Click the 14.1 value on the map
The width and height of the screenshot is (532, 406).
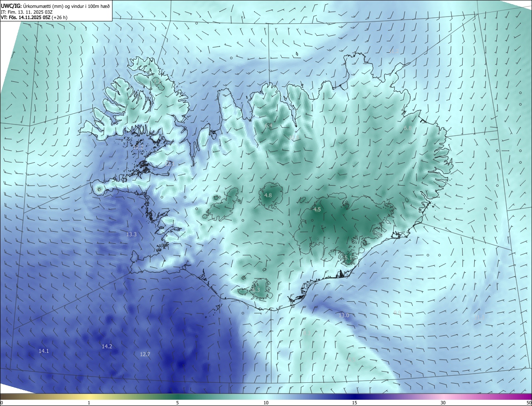44,351
